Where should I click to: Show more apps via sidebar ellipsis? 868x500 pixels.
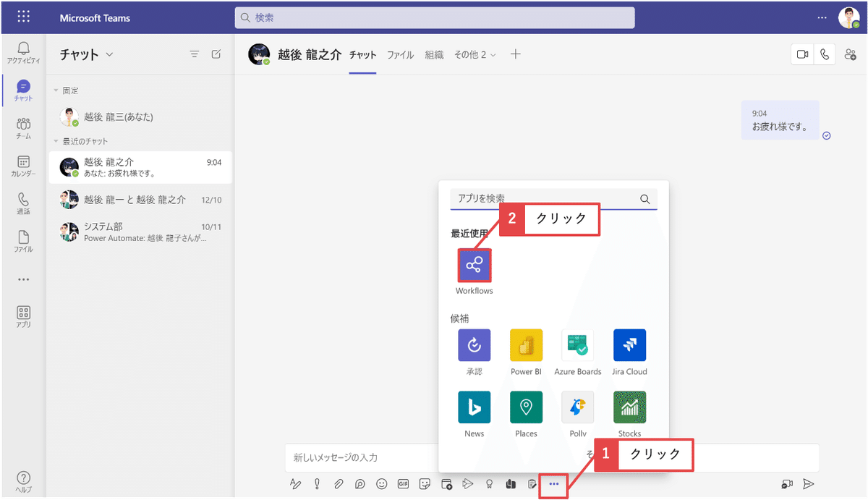tap(23, 279)
